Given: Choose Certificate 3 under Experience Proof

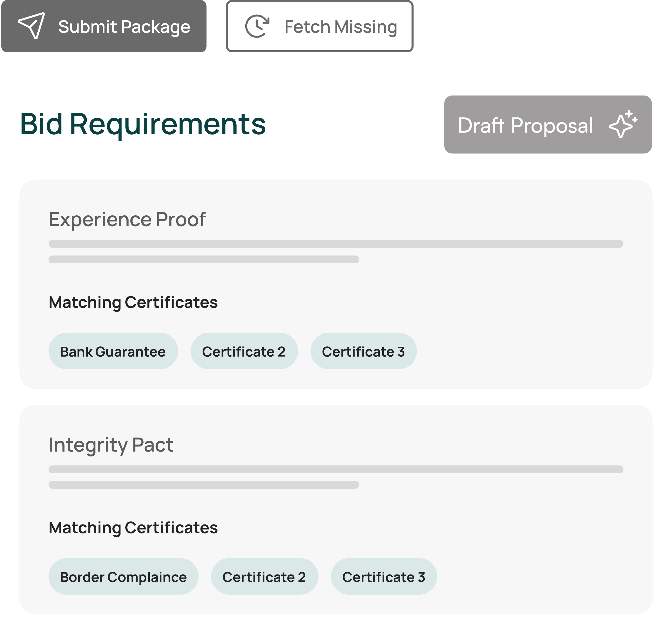Looking at the screenshot, I should point(363,352).
